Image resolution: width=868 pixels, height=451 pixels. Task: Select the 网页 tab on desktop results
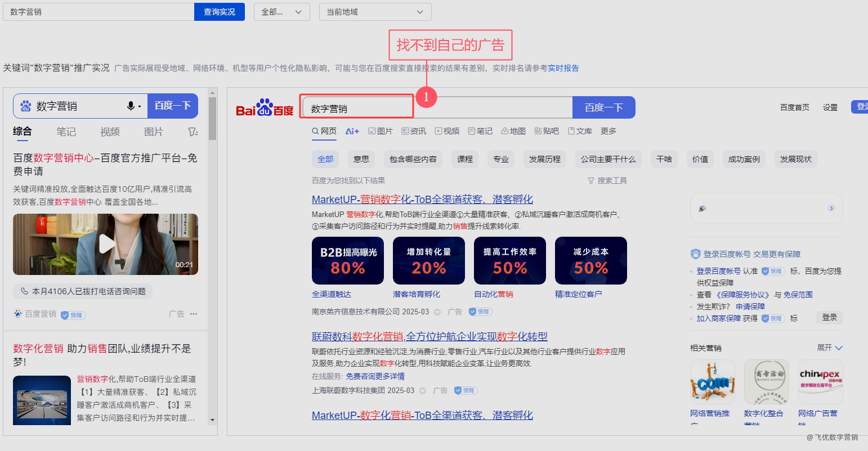pyautogui.click(x=324, y=131)
